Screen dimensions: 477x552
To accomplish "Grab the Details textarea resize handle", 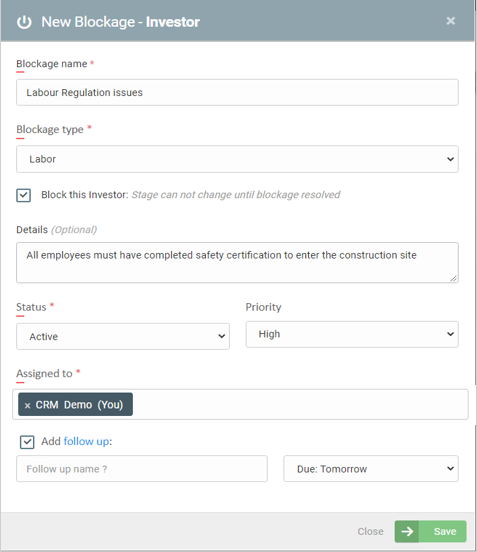I will click(x=454, y=278).
